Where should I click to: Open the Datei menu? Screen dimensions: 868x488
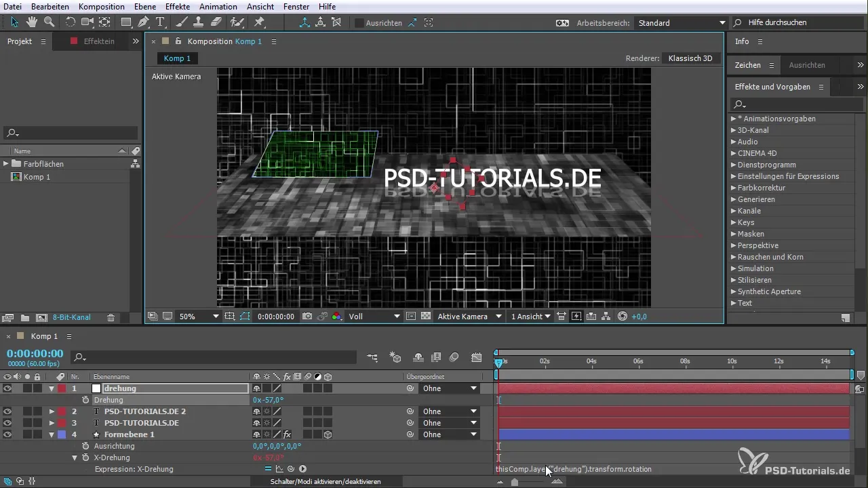click(x=13, y=7)
